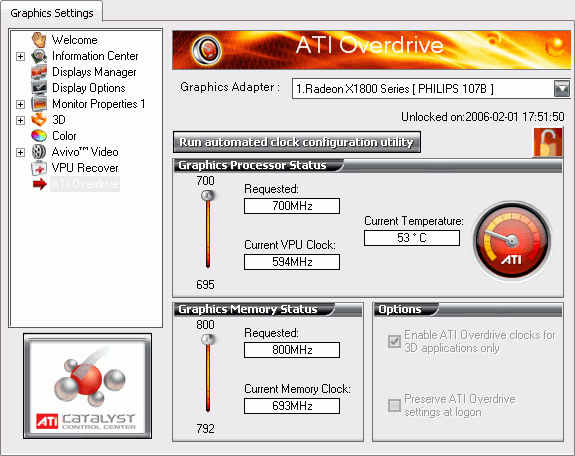Select ATI Overdrive in the tree
The image size is (575, 456).
pyautogui.click(x=85, y=184)
